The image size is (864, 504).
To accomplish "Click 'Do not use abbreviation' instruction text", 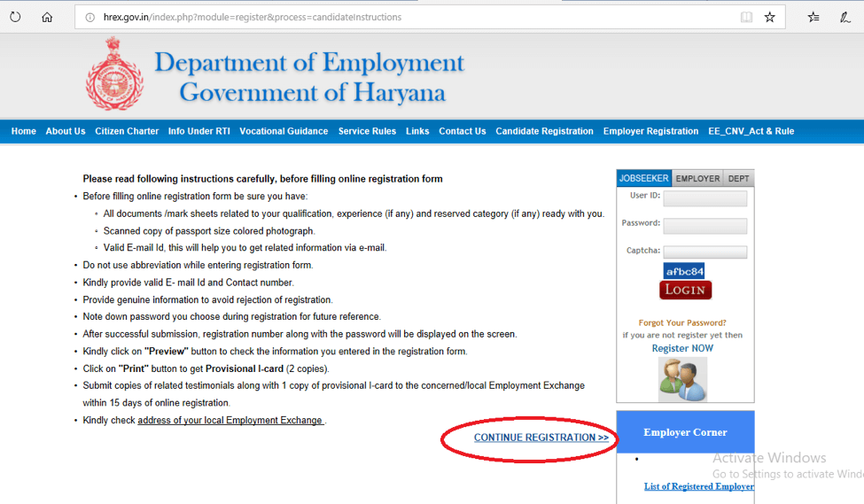I will tap(198, 265).
